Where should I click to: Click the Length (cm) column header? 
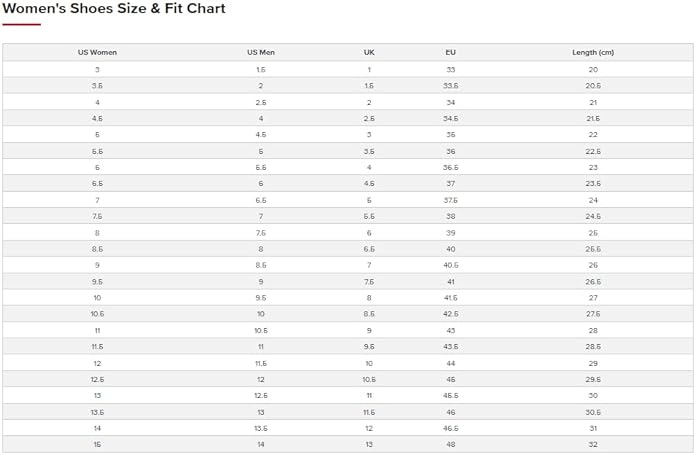click(592, 52)
